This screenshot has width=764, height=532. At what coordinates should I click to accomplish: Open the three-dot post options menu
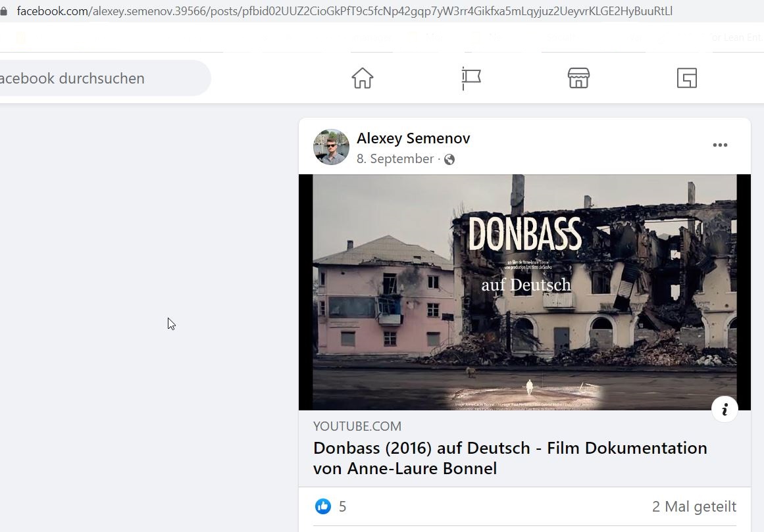click(x=720, y=145)
